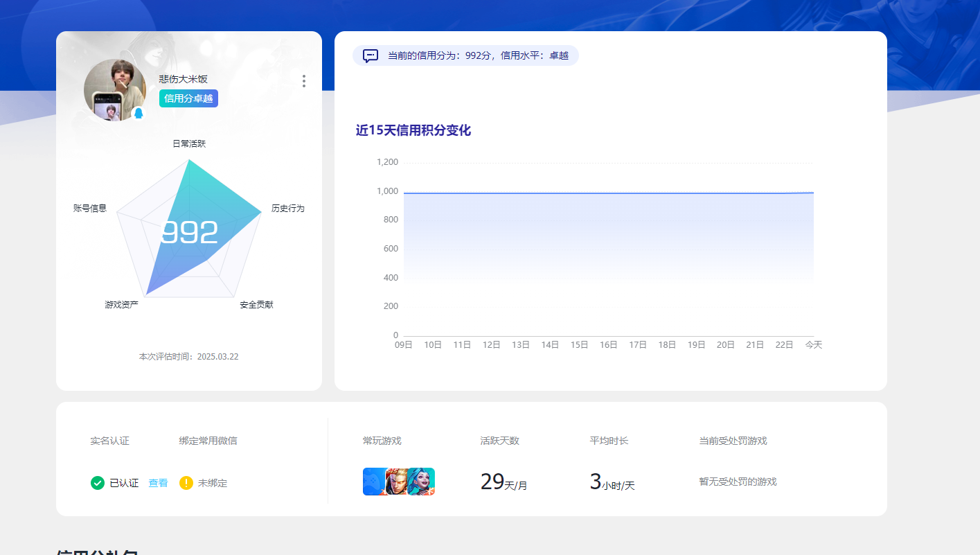Image resolution: width=980 pixels, height=555 pixels.
Task: Click the chat bubble icon beside credit score
Action: coord(371,55)
